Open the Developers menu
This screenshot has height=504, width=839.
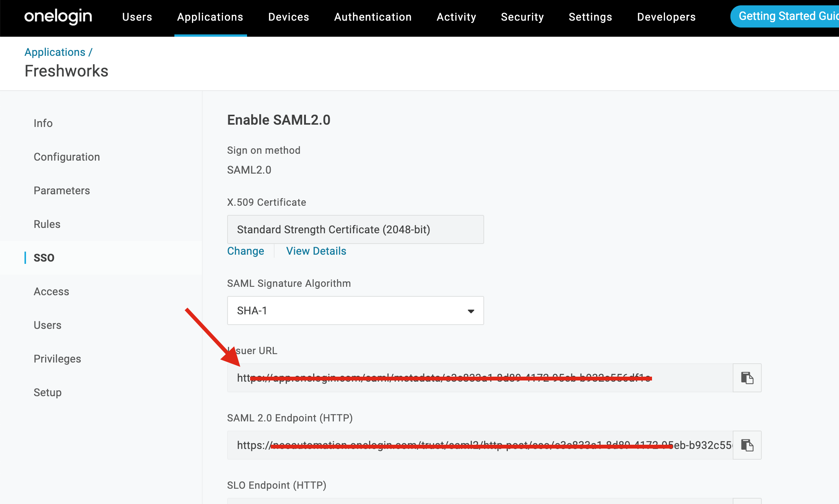666,17
